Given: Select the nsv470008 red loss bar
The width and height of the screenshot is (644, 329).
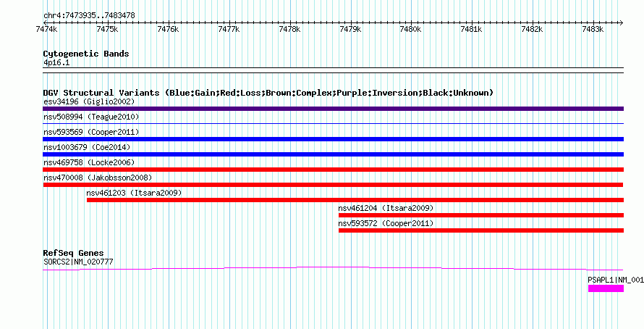Looking at the screenshot, I should click(333, 185).
